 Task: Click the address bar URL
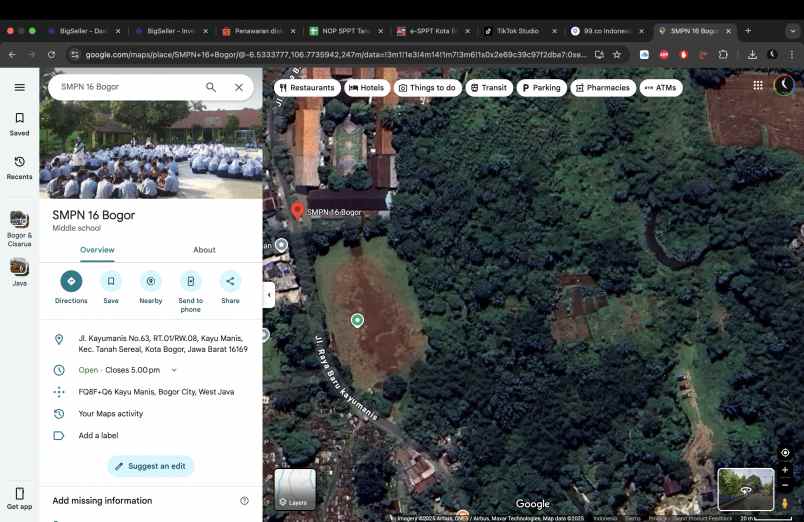(336, 54)
